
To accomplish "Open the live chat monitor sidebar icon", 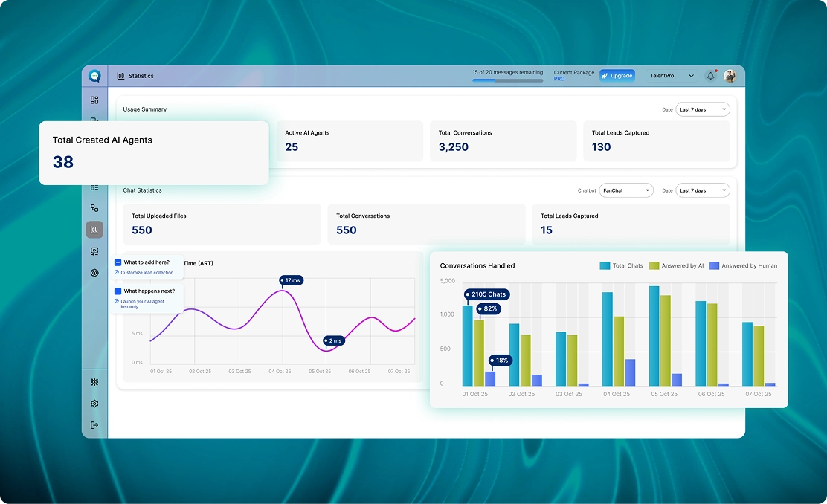I will [94, 251].
